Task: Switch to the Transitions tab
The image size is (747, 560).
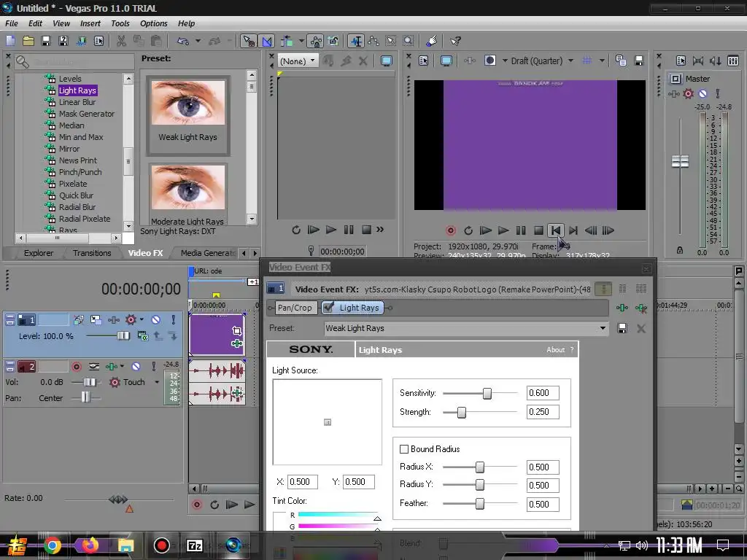Action: tap(92, 253)
